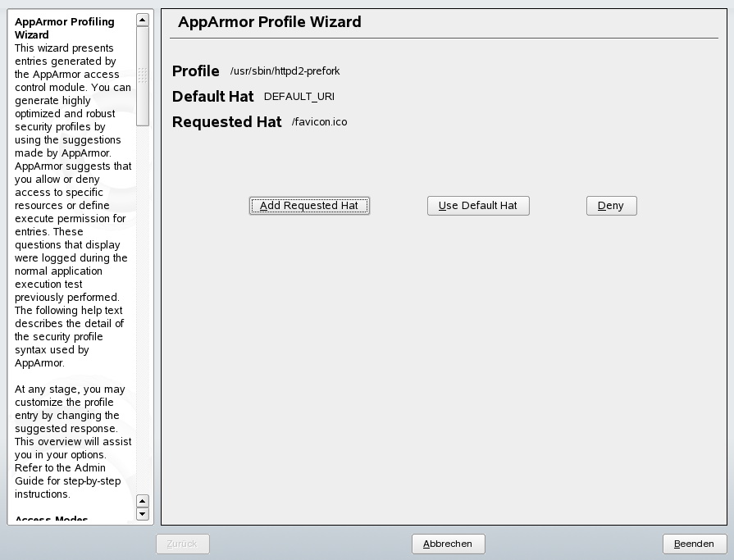This screenshot has height=560, width=734.
Task: Click the Default Hat label
Action: [x=212, y=96]
